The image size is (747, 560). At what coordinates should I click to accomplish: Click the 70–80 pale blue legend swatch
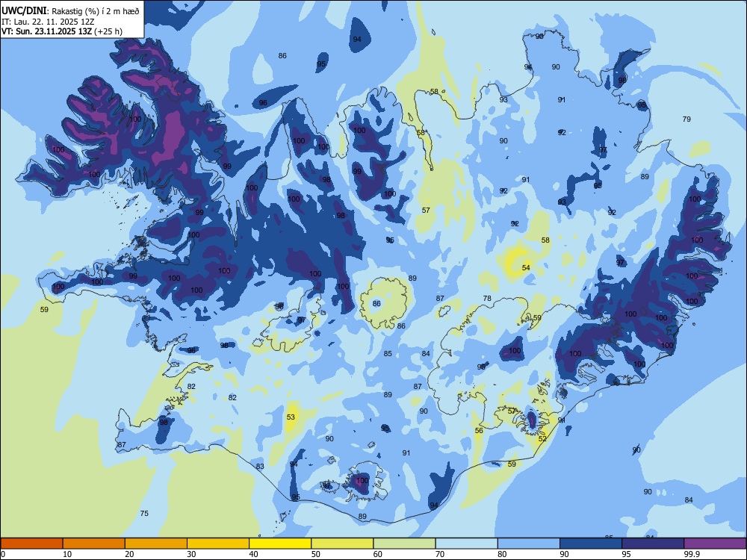point(467,544)
